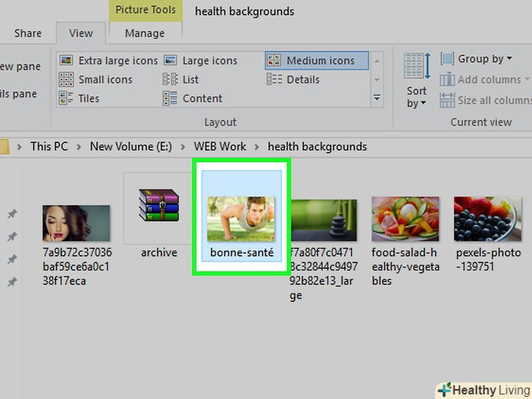532x399 pixels.
Task: Expand chevron before This PC
Action: [19, 147]
